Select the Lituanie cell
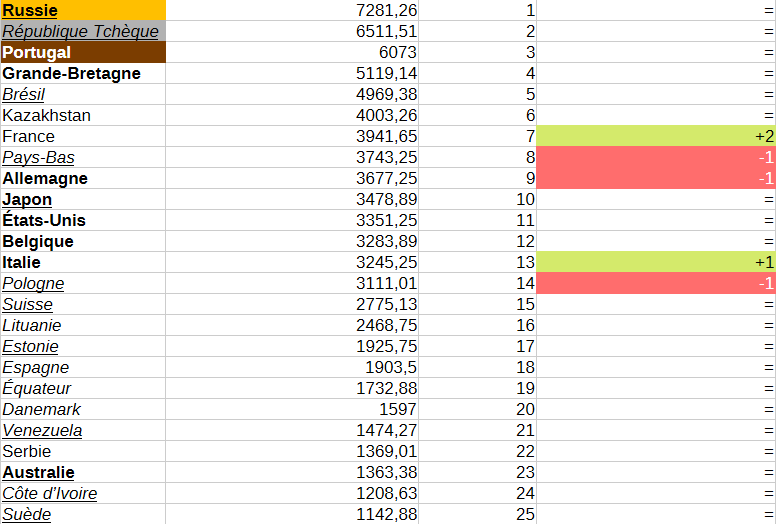 [83, 325]
